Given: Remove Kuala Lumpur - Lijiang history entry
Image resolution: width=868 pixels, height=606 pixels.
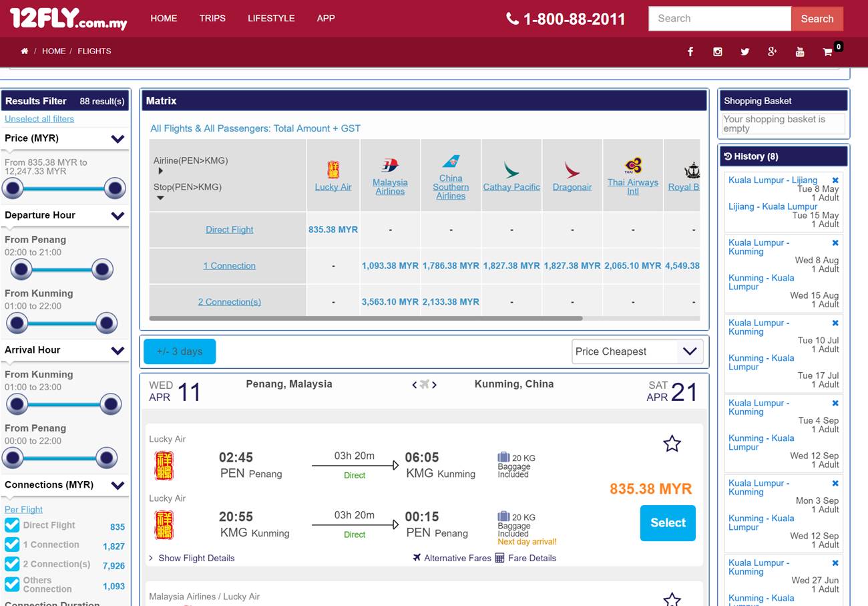Looking at the screenshot, I should [x=835, y=180].
